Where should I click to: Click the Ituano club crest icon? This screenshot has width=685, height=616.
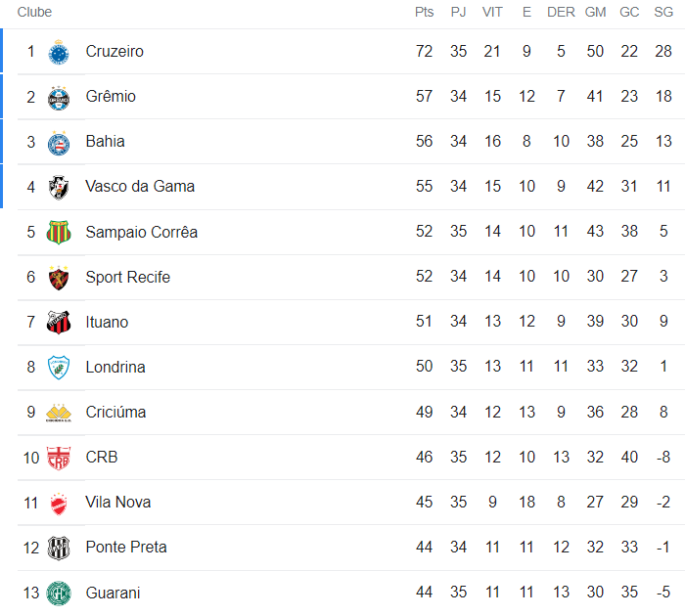click(x=59, y=323)
